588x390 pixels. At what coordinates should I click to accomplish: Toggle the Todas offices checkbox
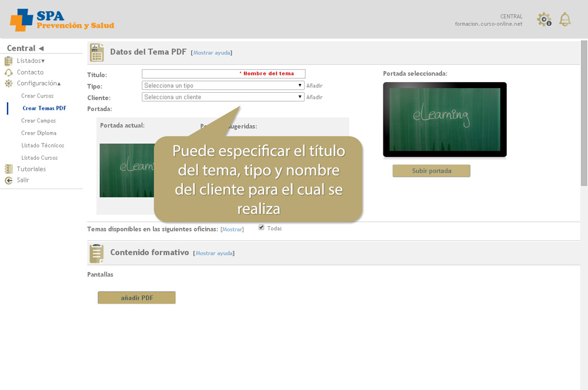(x=262, y=227)
